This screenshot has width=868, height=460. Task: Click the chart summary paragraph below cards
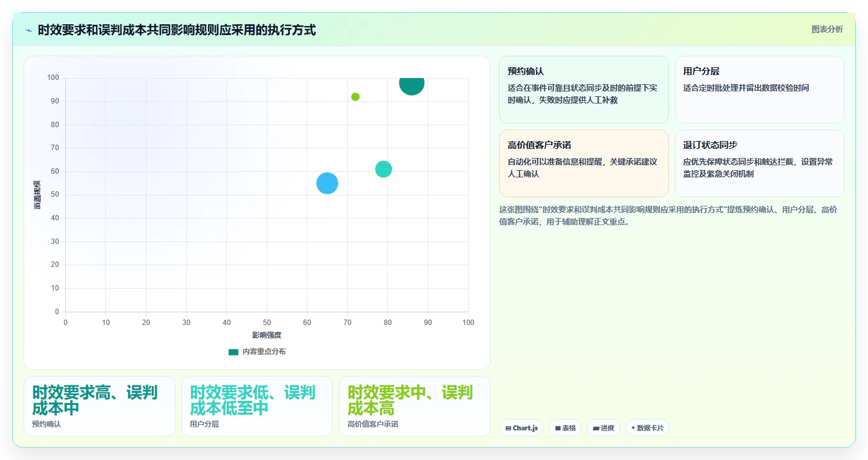click(x=668, y=215)
